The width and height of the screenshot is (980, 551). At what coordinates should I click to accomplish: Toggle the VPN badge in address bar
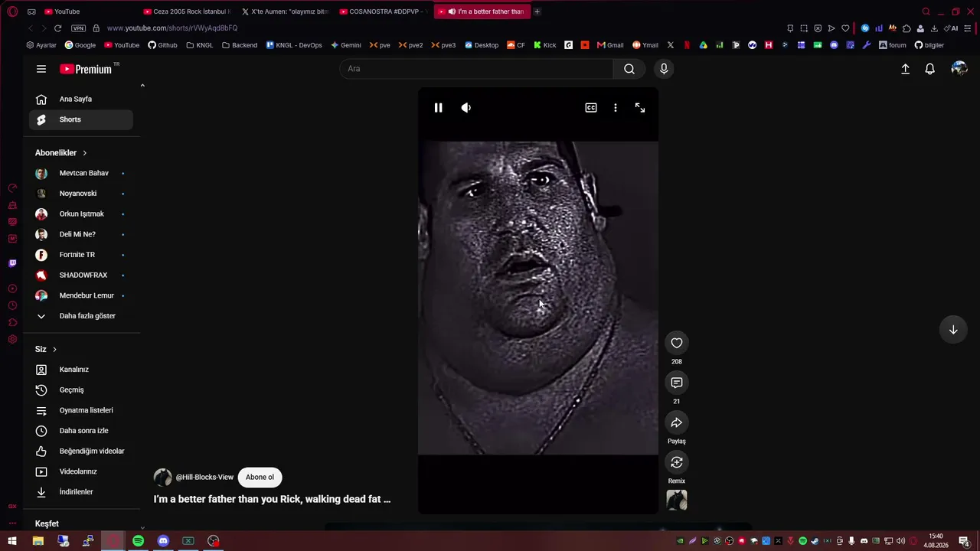[x=78, y=28]
